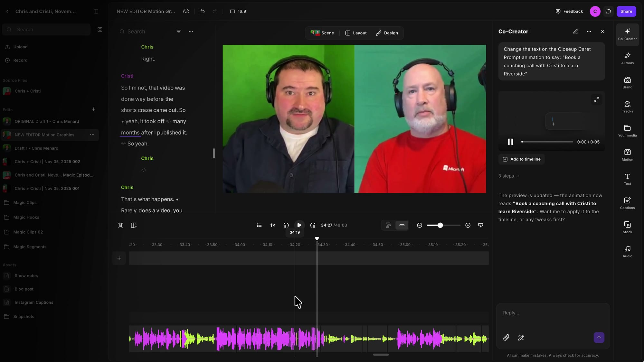The height and width of the screenshot is (362, 644).
Task: Change the 16:9 aspect ratio
Action: (238, 11)
